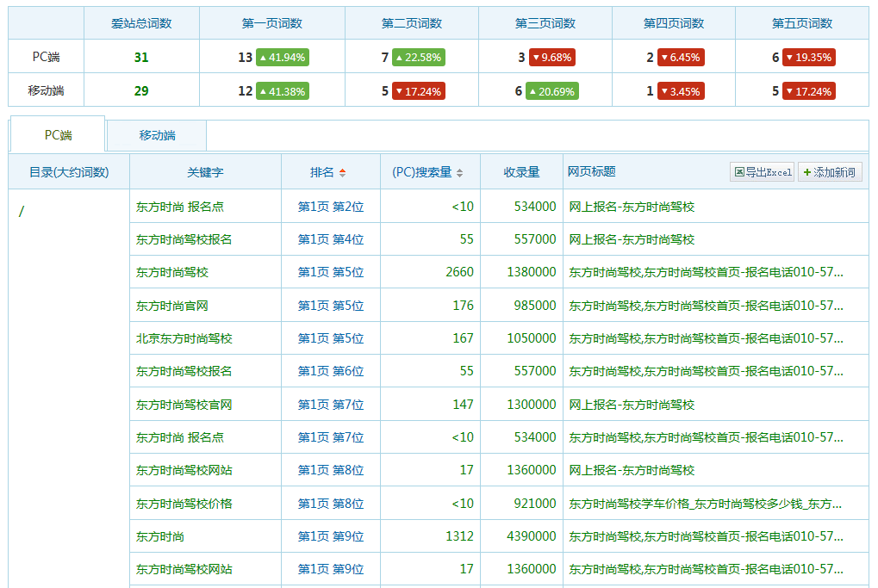Viewport: 878px width, 588px height.
Task: Switch to the 移动端 tab
Action: (157, 135)
